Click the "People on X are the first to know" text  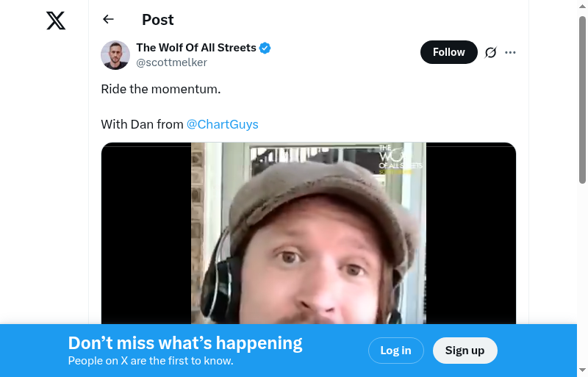point(151,361)
